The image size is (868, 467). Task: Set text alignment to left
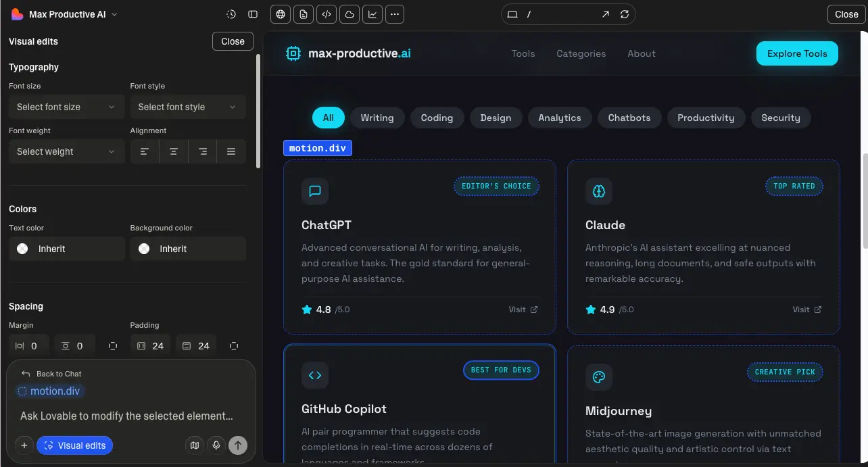(145, 151)
